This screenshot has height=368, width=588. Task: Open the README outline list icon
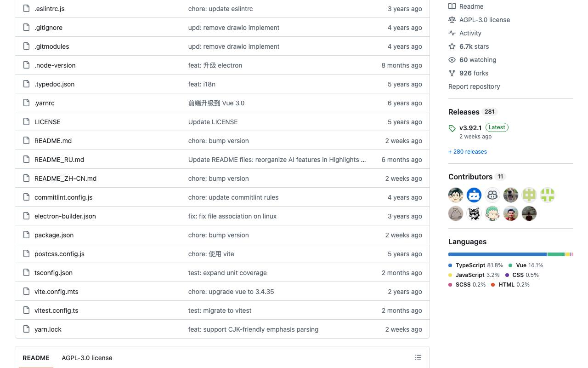pyautogui.click(x=418, y=357)
